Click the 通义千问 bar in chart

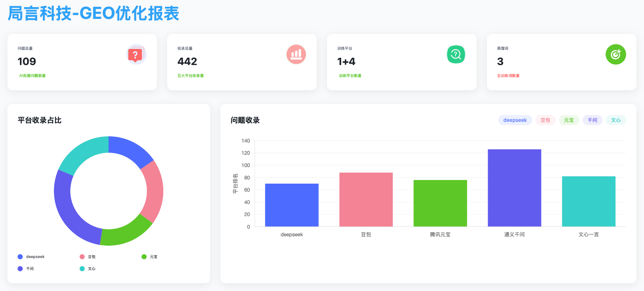coord(514,188)
